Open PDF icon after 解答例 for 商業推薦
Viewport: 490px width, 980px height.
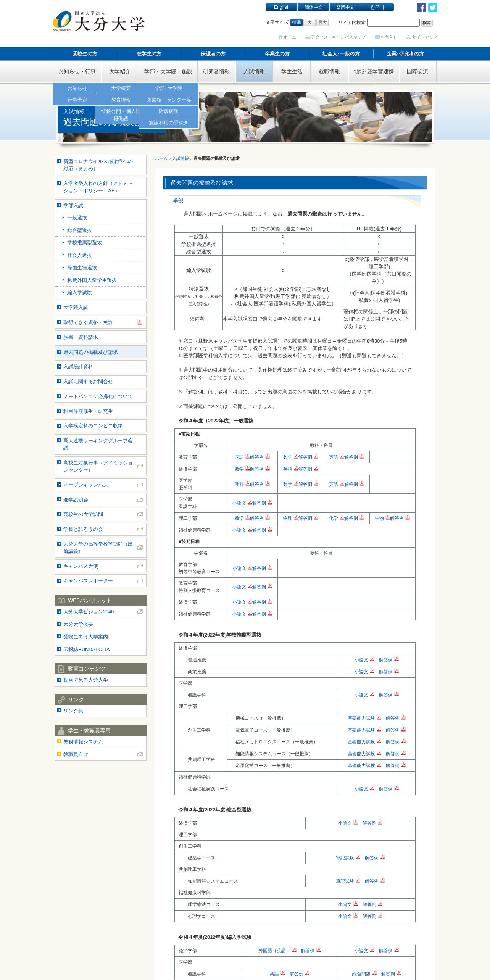tap(397, 671)
